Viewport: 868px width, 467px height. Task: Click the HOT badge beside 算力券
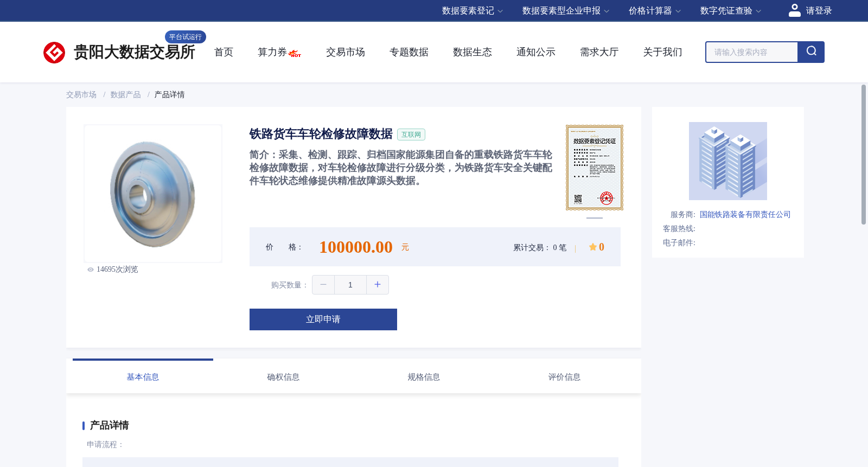pos(295,54)
